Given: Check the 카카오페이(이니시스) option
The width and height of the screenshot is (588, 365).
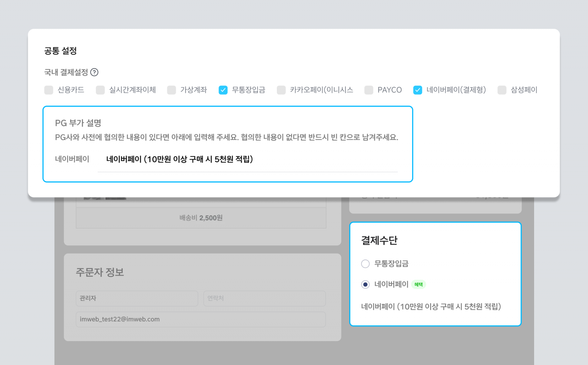Looking at the screenshot, I should (x=281, y=90).
